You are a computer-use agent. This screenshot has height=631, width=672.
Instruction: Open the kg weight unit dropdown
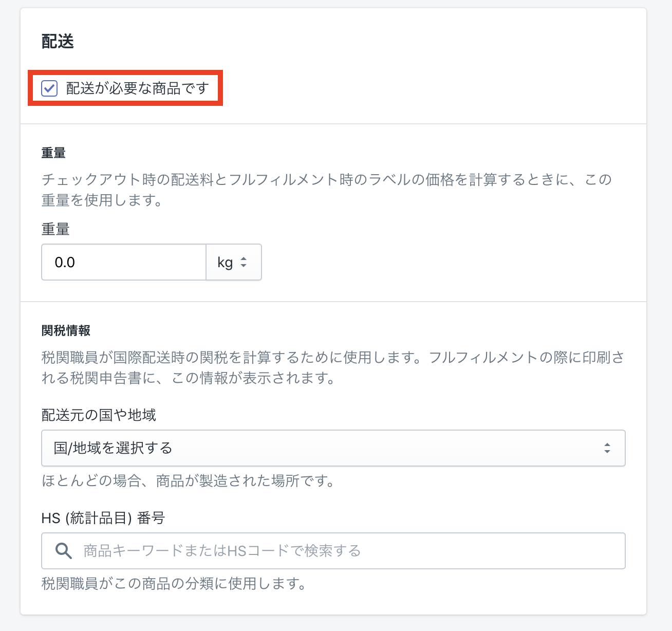tap(233, 262)
